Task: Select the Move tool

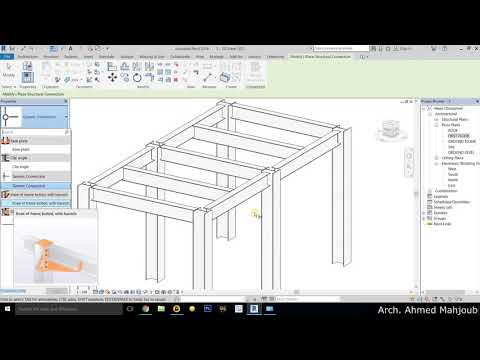Action: click(112, 78)
